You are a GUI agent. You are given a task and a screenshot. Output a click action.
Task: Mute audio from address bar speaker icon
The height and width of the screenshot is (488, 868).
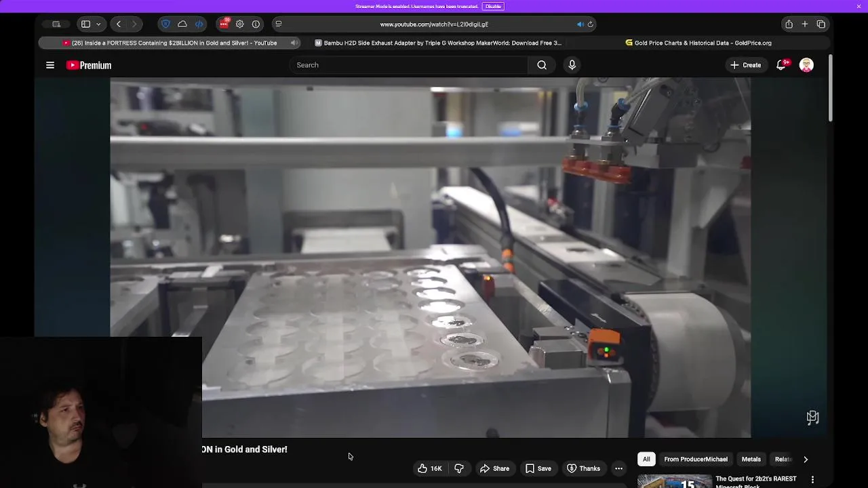point(580,24)
